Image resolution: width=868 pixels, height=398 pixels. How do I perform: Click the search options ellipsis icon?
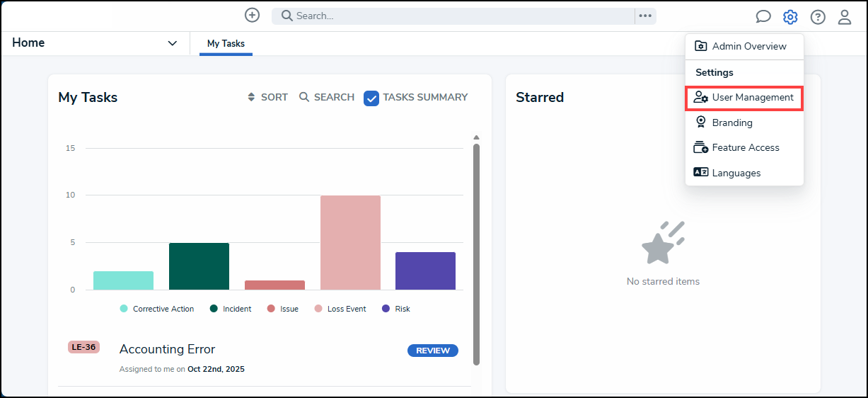click(645, 16)
